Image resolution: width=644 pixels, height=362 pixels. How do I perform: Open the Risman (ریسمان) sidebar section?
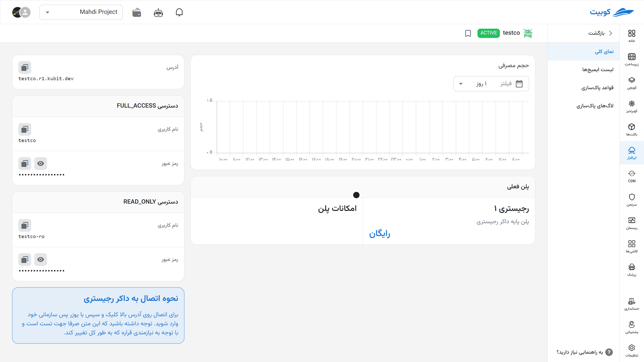(632, 223)
